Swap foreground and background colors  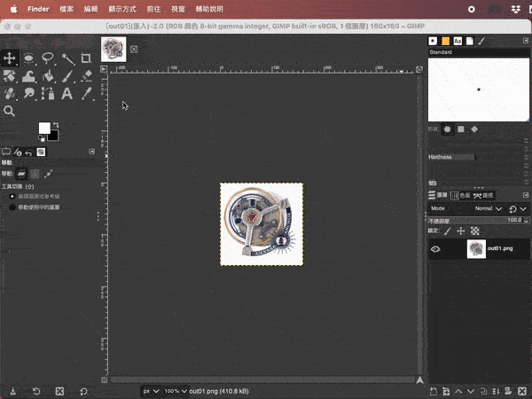click(x=56, y=125)
